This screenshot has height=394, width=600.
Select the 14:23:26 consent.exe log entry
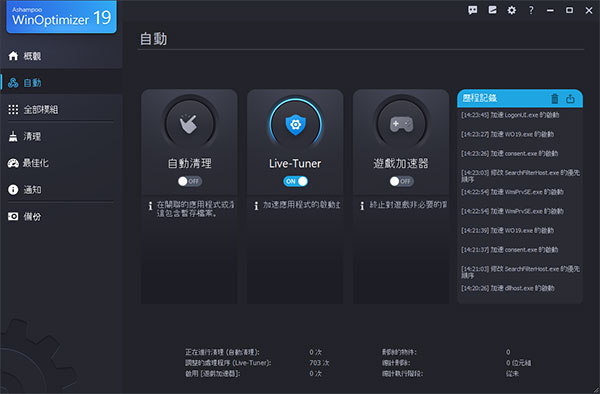(509, 153)
